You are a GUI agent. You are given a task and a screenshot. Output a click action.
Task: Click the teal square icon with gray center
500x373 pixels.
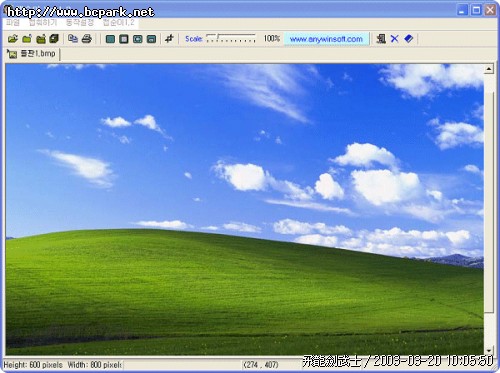124,39
